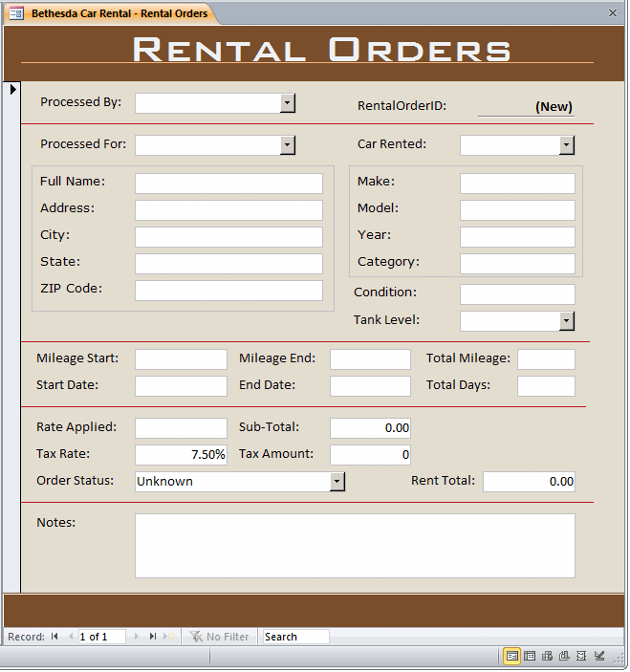The image size is (630, 672).
Task: Switch to Datasheet View in status bar
Action: click(530, 656)
